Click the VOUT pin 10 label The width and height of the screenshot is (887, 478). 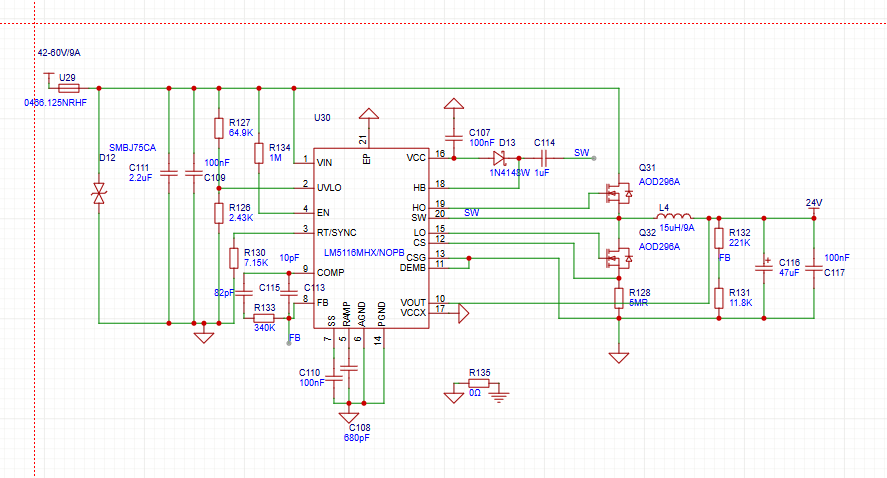click(x=413, y=303)
